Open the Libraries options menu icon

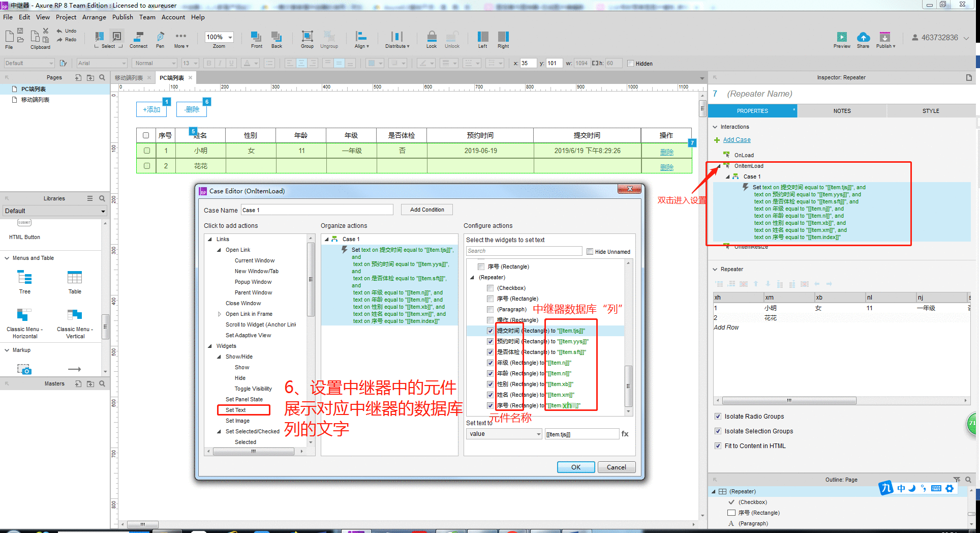click(x=90, y=198)
